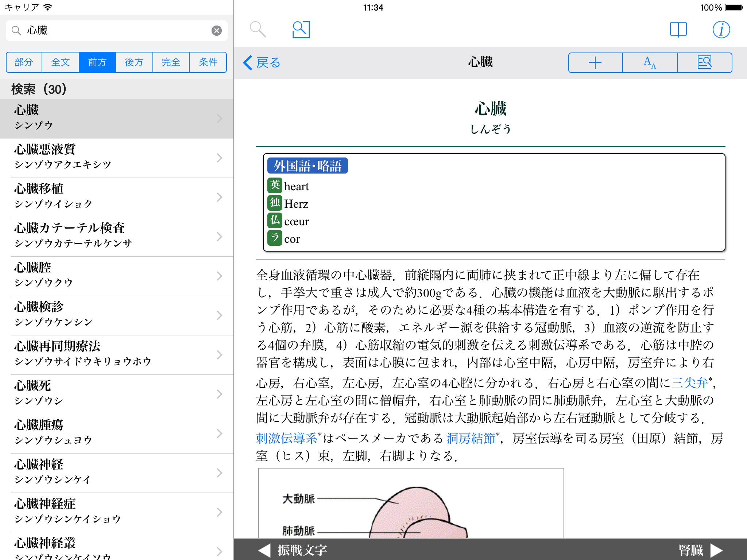Go to next entry 腎臓
Screen dimensions: 747x560
pos(700,550)
